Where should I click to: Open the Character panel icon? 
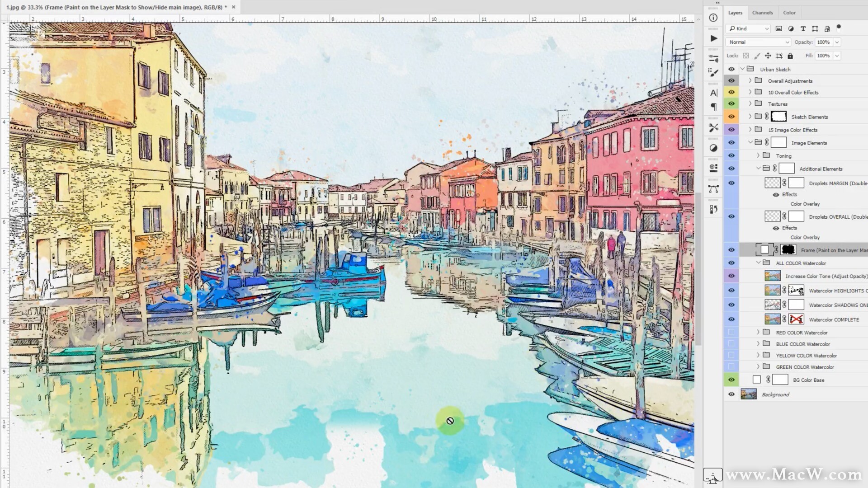713,93
